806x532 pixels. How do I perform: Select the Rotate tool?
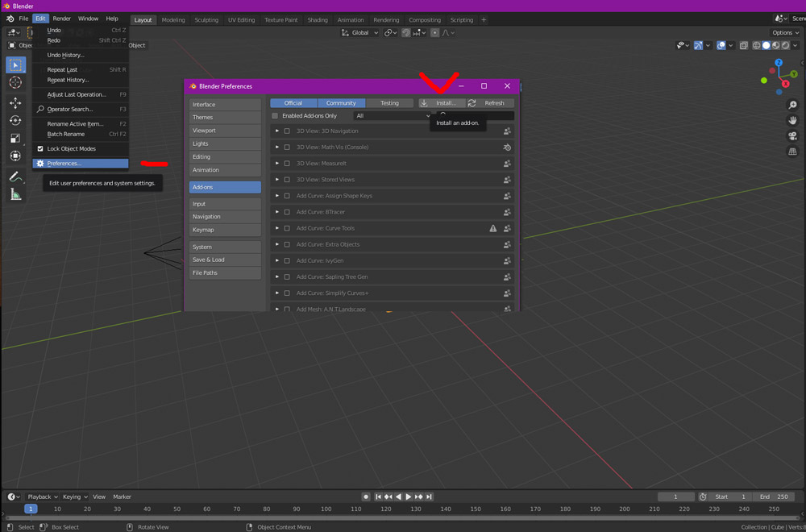pyautogui.click(x=15, y=120)
